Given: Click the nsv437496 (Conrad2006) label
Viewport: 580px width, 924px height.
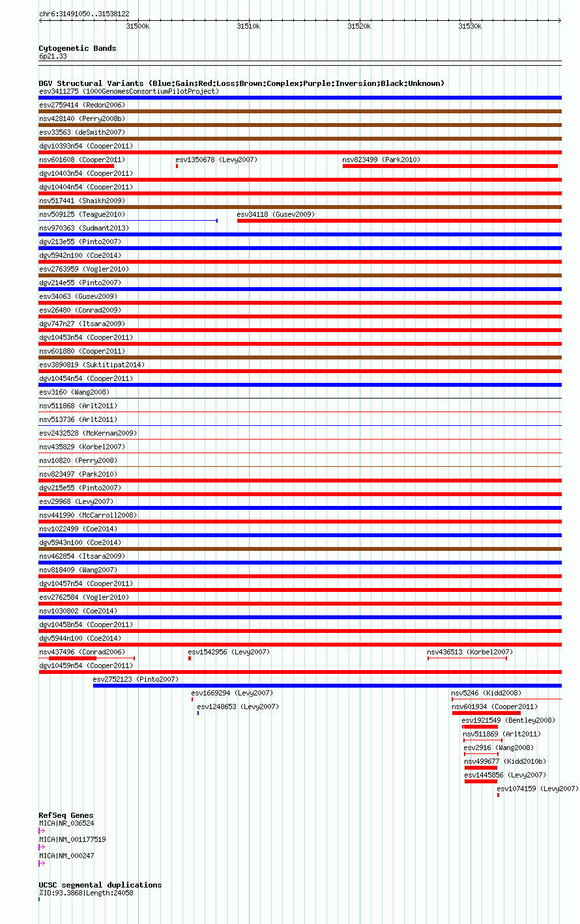Looking at the screenshot, I should [82, 652].
